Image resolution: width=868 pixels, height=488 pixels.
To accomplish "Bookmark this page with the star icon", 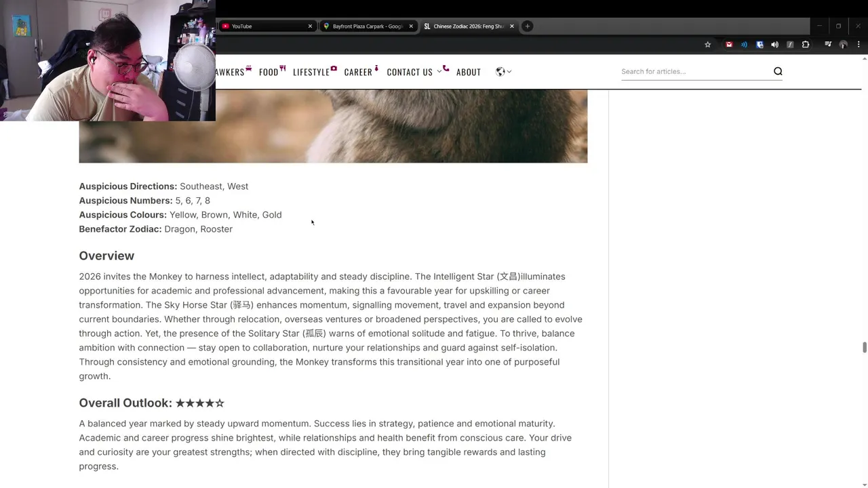I will click(x=707, y=45).
